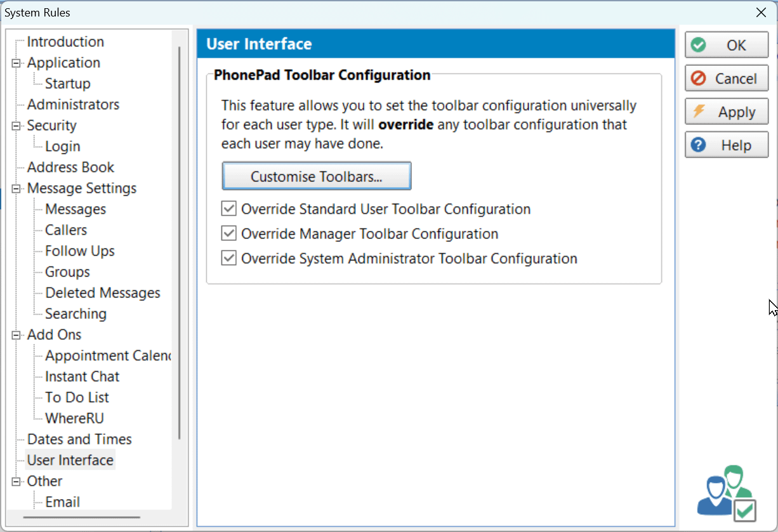Image resolution: width=778 pixels, height=532 pixels.
Task: Select the Add Ons tree item
Action: coord(54,335)
